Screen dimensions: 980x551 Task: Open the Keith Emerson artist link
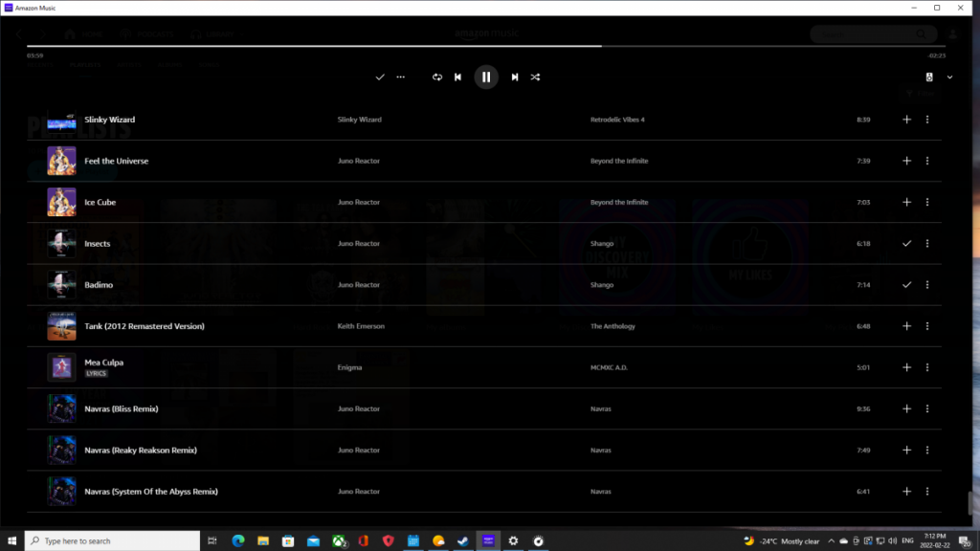coord(361,326)
